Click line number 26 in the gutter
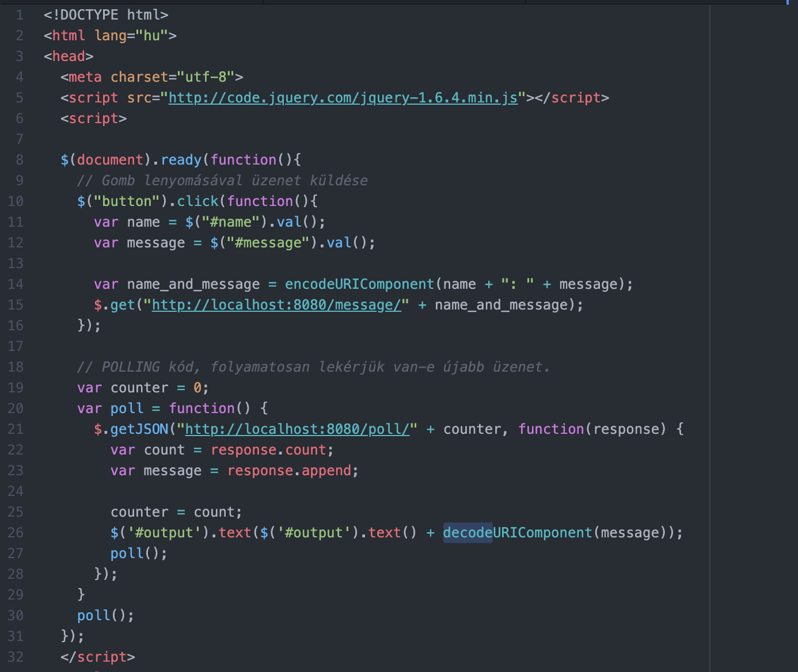The image size is (798, 672). pos(16,533)
